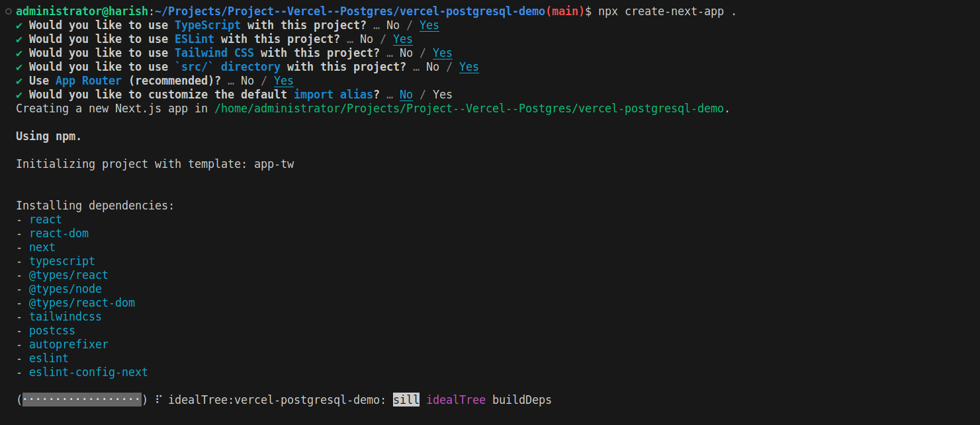Choose Yes for the App Router prompt
980x425 pixels.
(x=284, y=81)
